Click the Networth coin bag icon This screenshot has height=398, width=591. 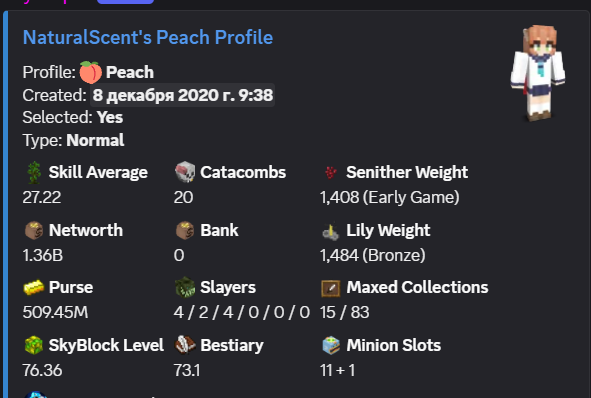[34, 230]
